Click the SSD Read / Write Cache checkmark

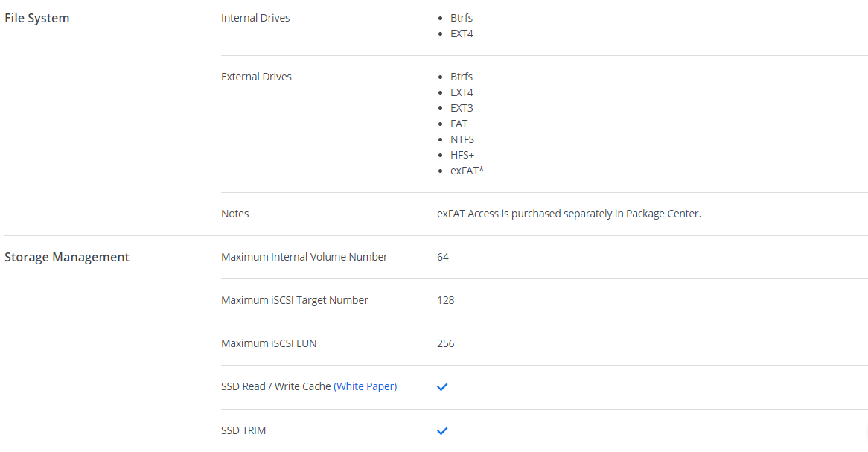click(x=442, y=387)
